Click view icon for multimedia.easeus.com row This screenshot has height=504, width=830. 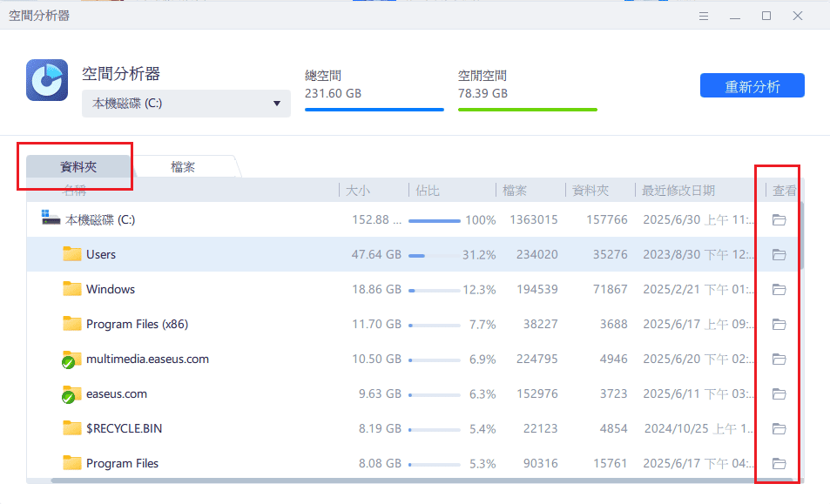pos(779,360)
